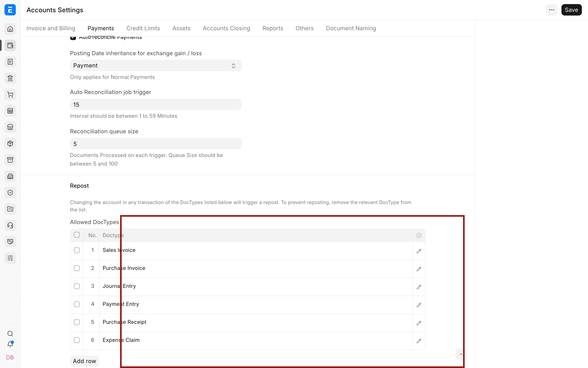This screenshot has width=588, height=368.
Task: Select the Payments tab
Action: pyautogui.click(x=101, y=28)
